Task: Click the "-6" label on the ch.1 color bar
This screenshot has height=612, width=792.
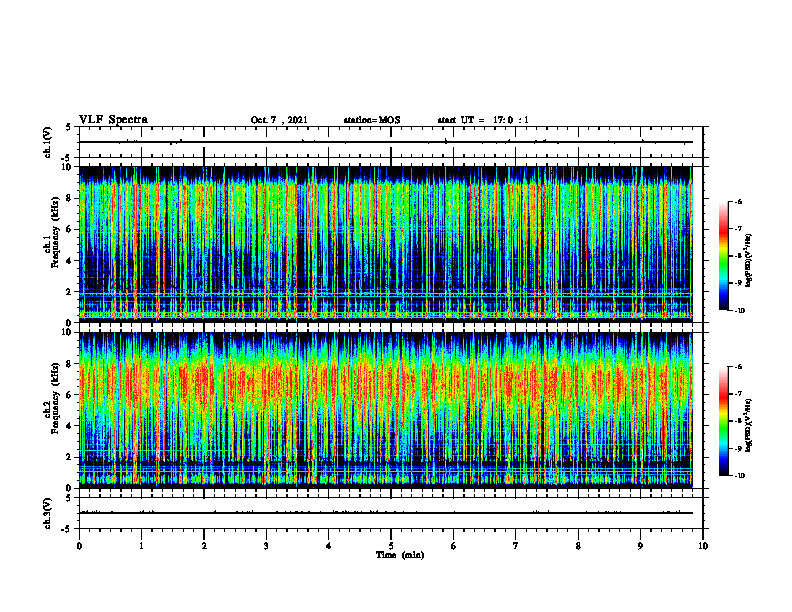Action: click(x=738, y=201)
